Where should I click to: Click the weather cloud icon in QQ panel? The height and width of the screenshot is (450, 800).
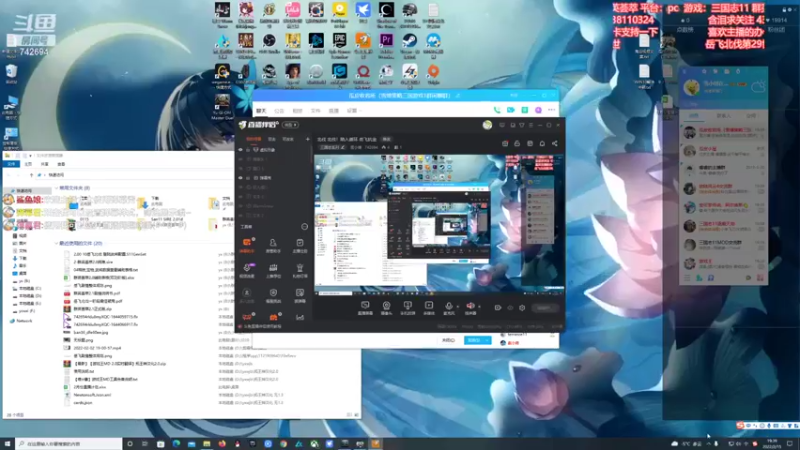[758, 87]
